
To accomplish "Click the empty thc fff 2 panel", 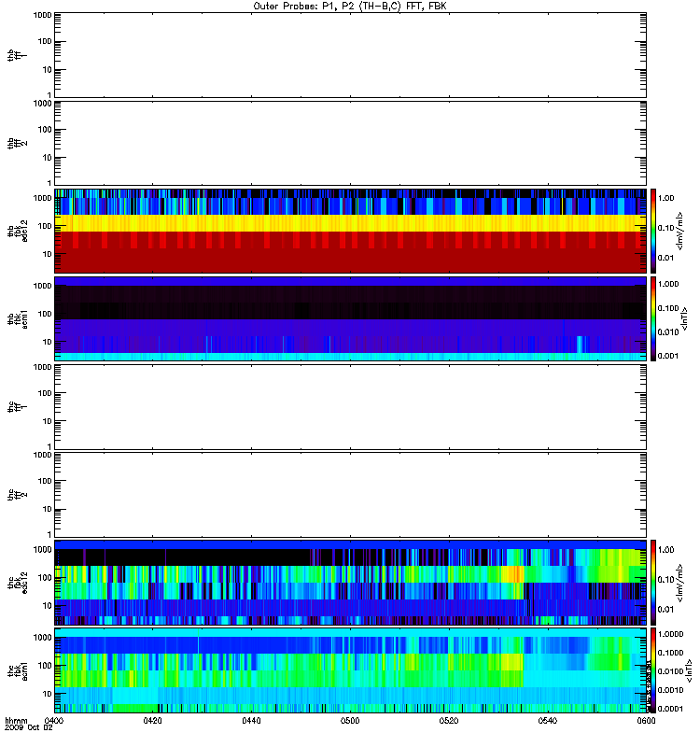I will (x=350, y=494).
